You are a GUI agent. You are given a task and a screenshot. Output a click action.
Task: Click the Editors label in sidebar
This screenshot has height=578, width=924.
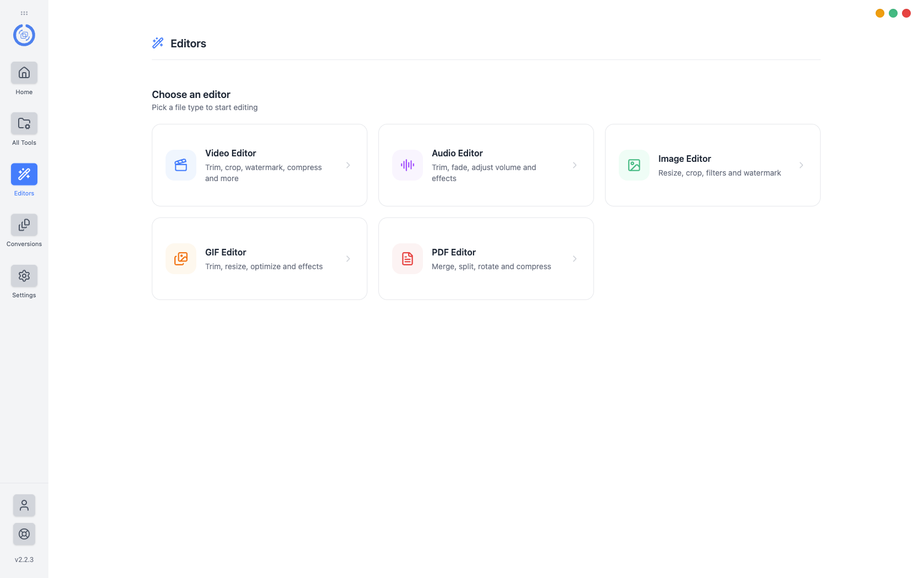24,193
